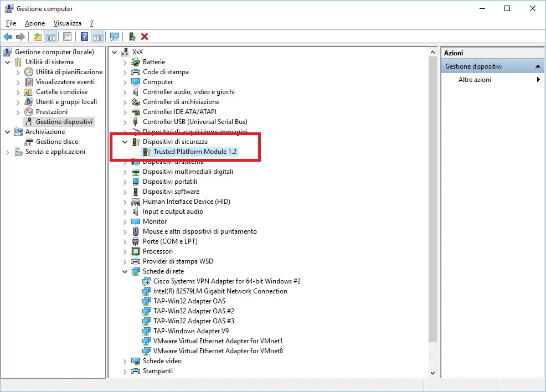Click the Properties toolbar icon
The width and height of the screenshot is (546, 392).
click(67, 37)
